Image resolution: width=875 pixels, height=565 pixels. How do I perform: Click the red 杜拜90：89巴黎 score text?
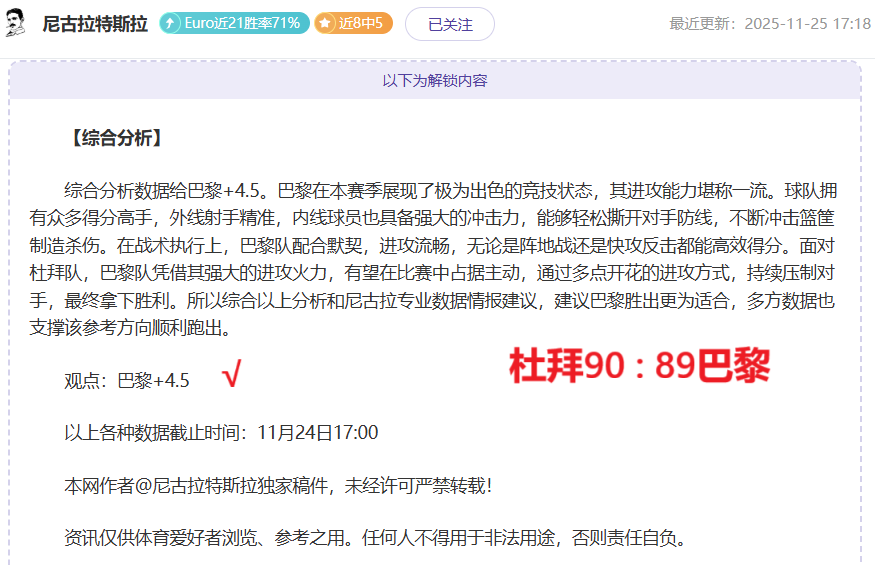point(639,367)
